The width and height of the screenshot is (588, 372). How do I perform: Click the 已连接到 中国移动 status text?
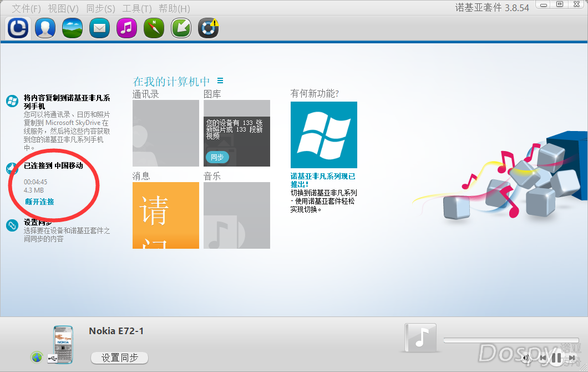point(53,165)
